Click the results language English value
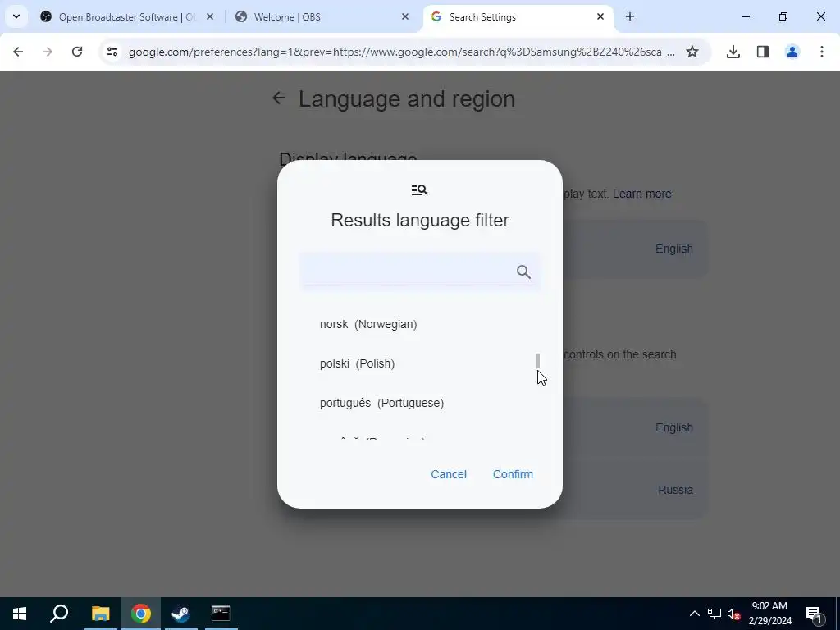This screenshot has height=630, width=840. [674, 427]
